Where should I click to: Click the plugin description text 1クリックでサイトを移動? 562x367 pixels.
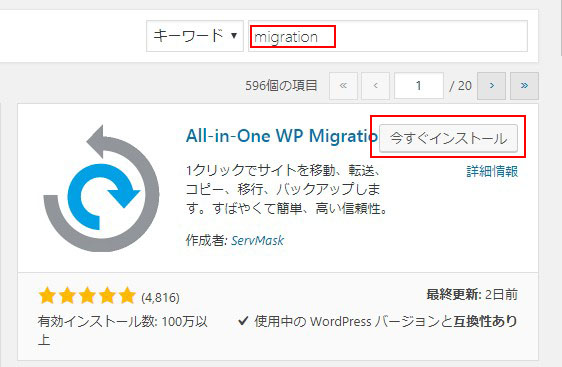click(287, 189)
